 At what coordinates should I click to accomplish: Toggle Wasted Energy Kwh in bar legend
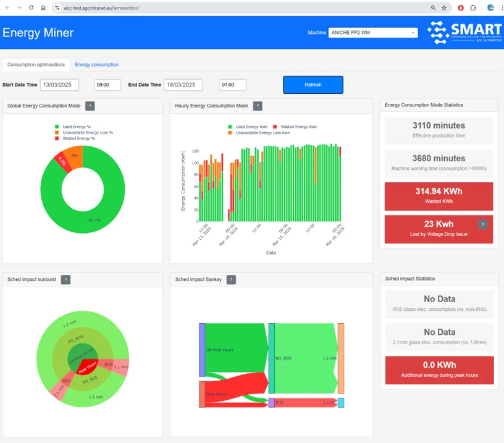295,127
